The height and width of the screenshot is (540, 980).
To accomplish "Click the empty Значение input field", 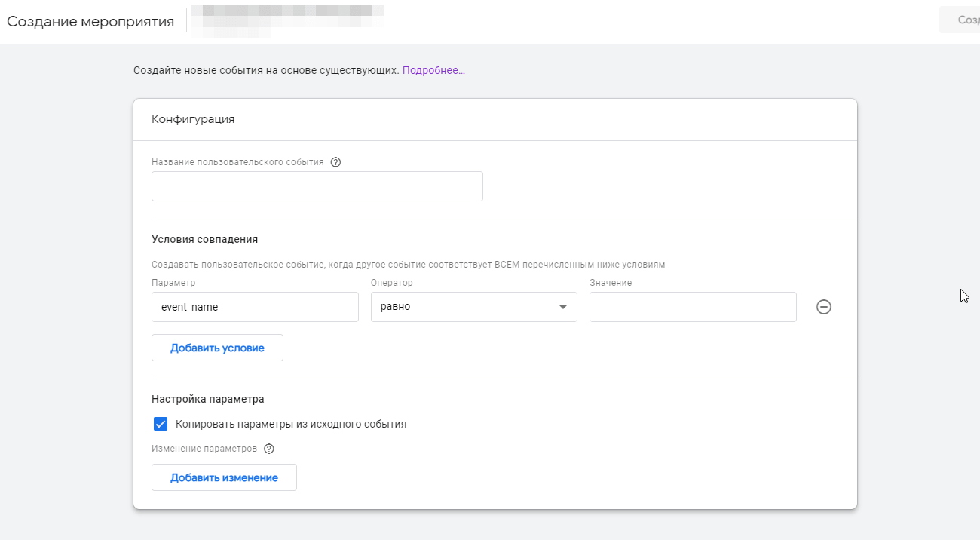I will point(692,307).
